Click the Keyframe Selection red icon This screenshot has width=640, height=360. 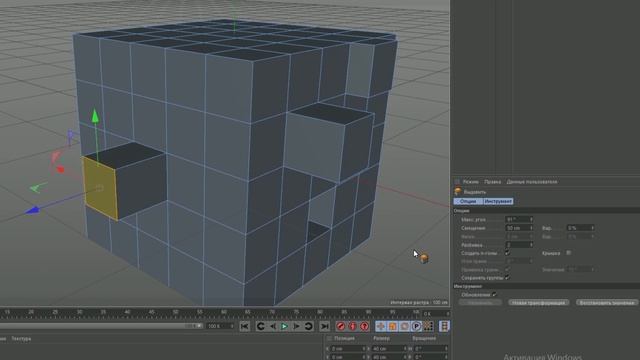364,326
